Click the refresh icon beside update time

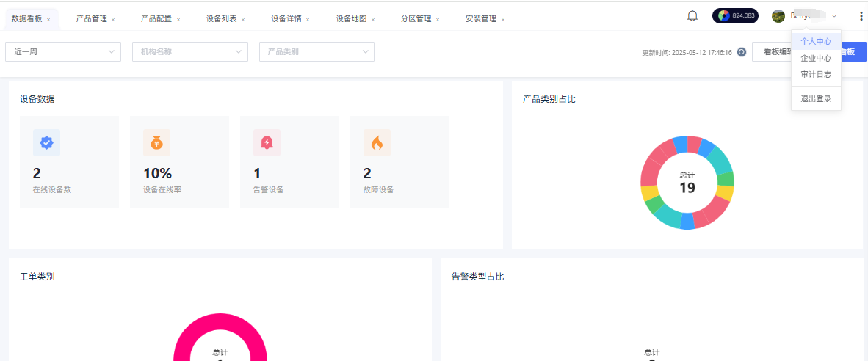click(742, 52)
